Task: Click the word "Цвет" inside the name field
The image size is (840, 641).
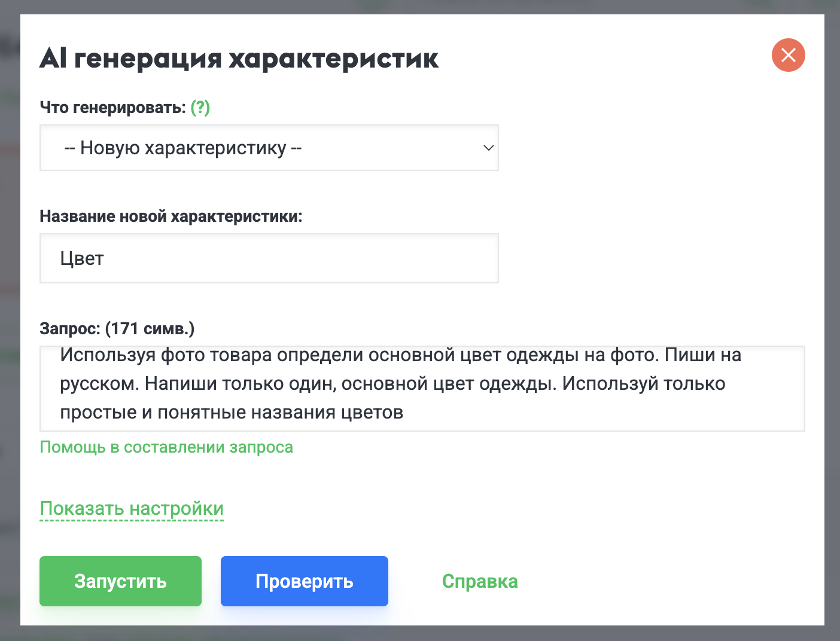Action: click(81, 258)
